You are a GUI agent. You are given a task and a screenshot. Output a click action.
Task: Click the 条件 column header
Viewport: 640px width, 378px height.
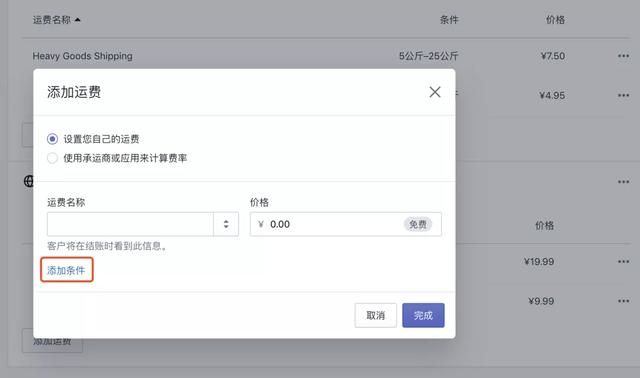(x=449, y=20)
